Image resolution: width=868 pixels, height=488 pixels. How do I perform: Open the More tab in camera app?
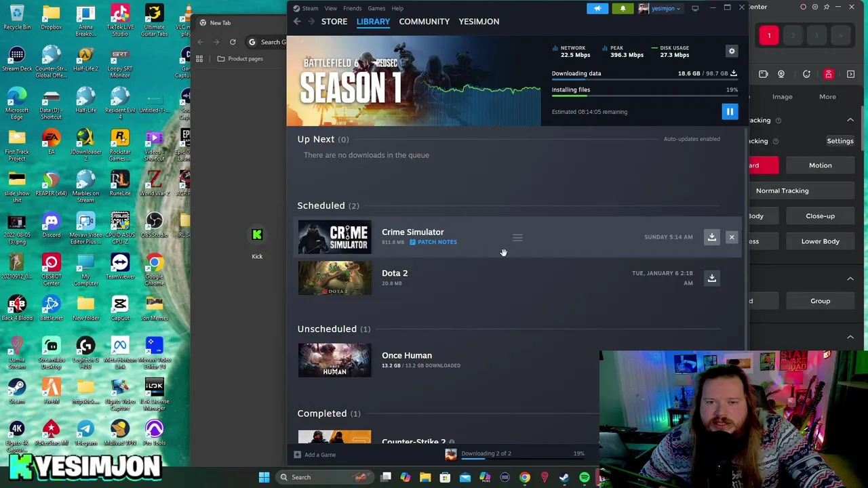827,97
